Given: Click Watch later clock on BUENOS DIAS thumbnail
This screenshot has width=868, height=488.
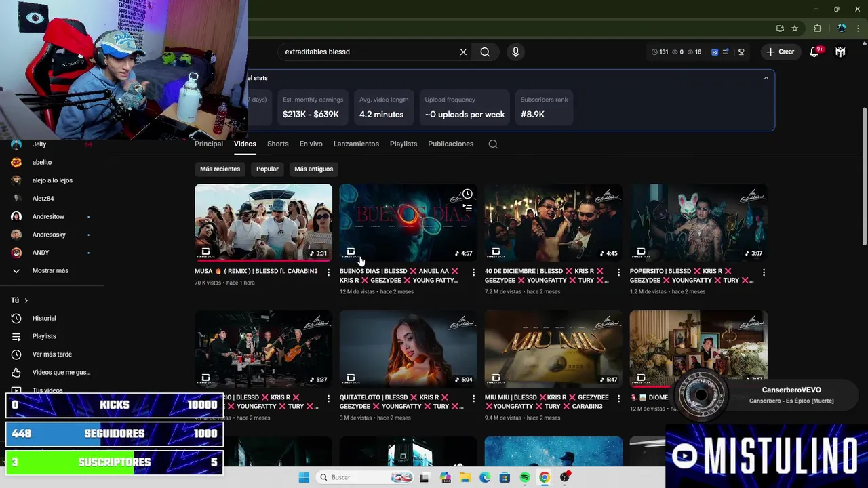Looking at the screenshot, I should pos(467,195).
